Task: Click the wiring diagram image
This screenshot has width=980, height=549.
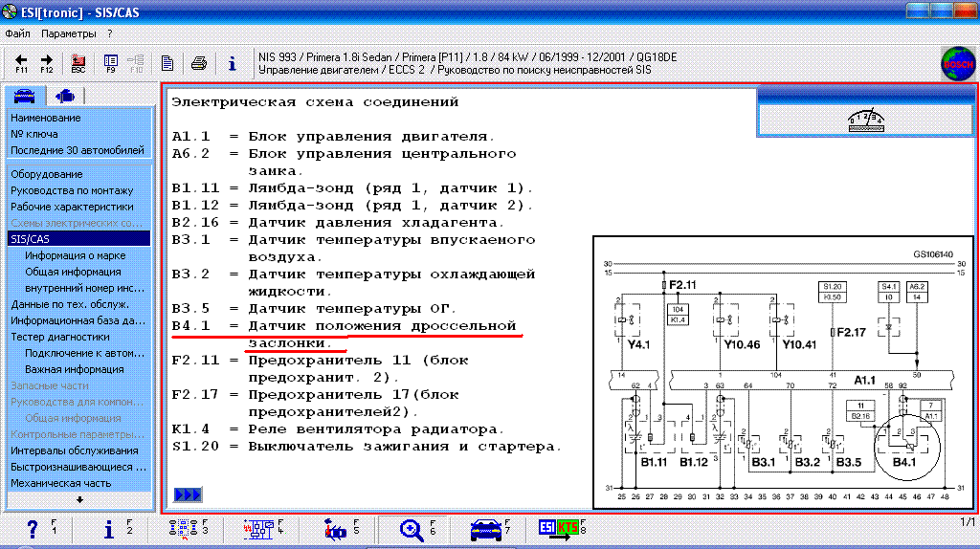Action: (x=783, y=372)
